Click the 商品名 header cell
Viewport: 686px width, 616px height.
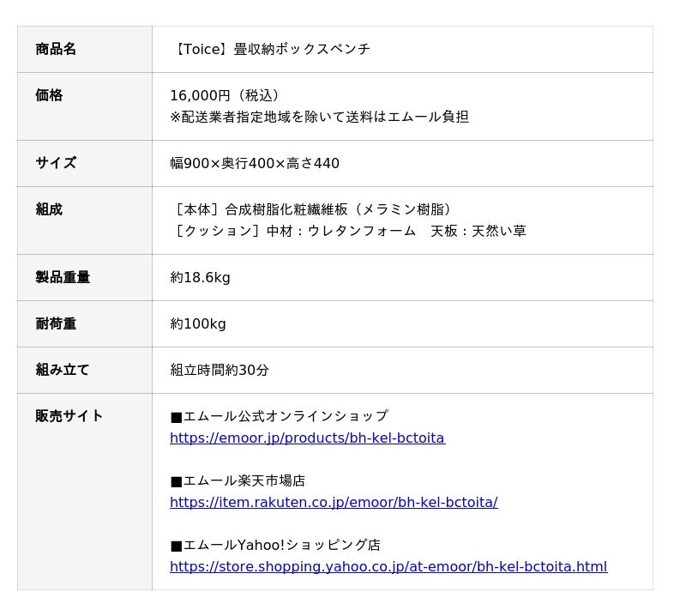point(85,49)
